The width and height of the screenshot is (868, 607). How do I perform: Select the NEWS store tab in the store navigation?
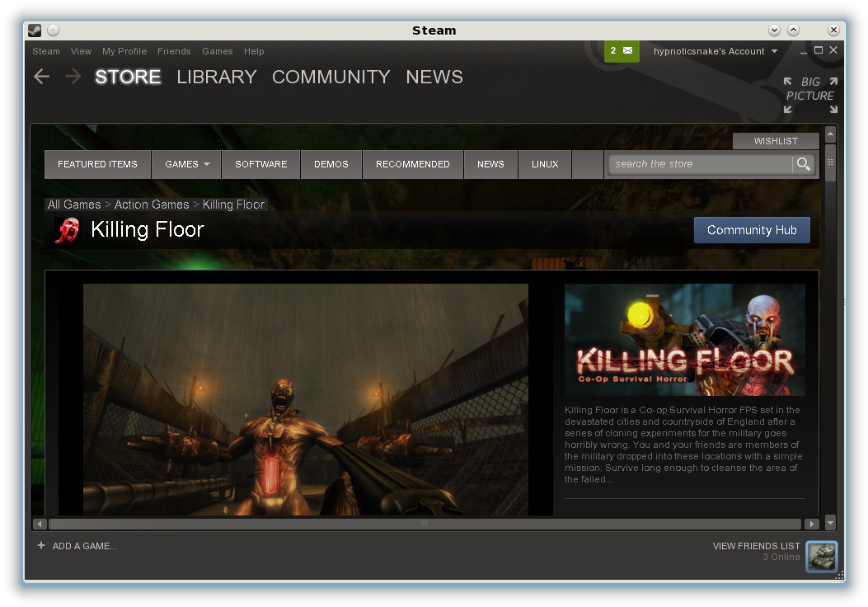490,164
